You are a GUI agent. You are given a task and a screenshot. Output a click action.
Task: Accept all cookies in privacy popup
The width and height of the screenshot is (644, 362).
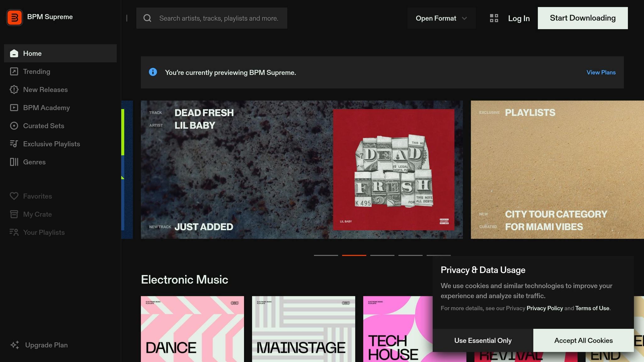[x=583, y=341]
